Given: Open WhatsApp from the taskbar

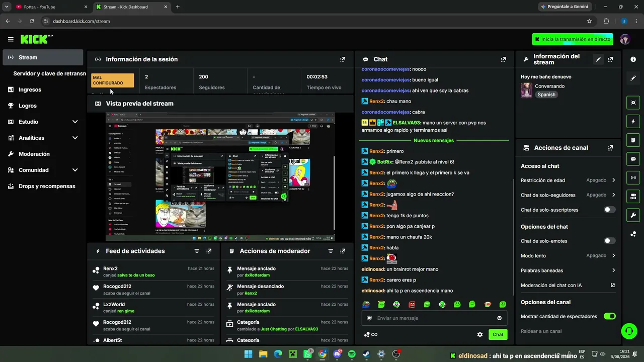Looking at the screenshot, I should tap(307, 354).
